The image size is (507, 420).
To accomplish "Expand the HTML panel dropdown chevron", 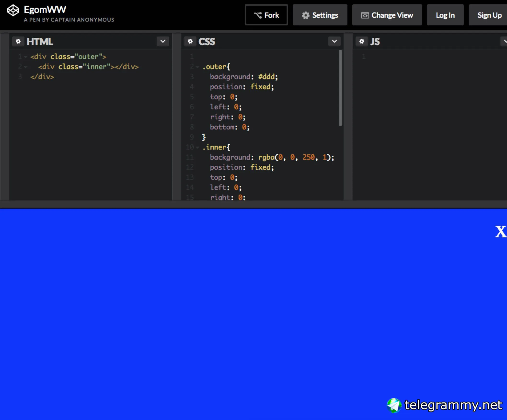I will point(163,41).
